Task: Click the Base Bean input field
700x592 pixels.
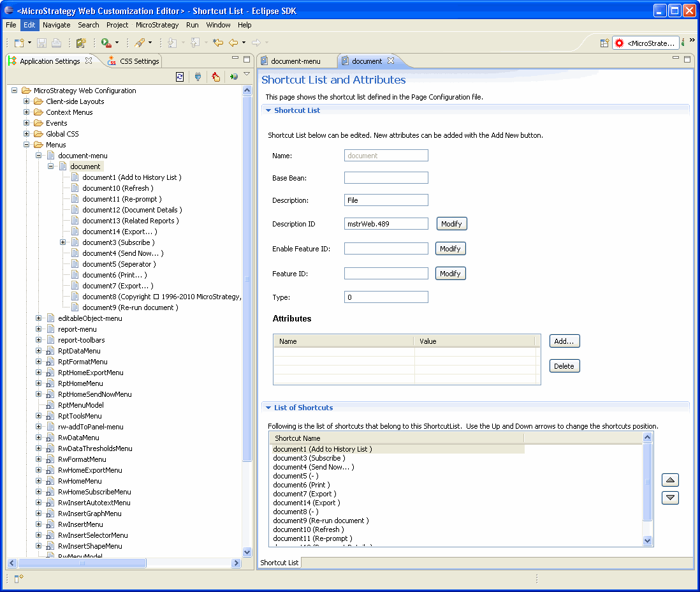Action: (386, 178)
